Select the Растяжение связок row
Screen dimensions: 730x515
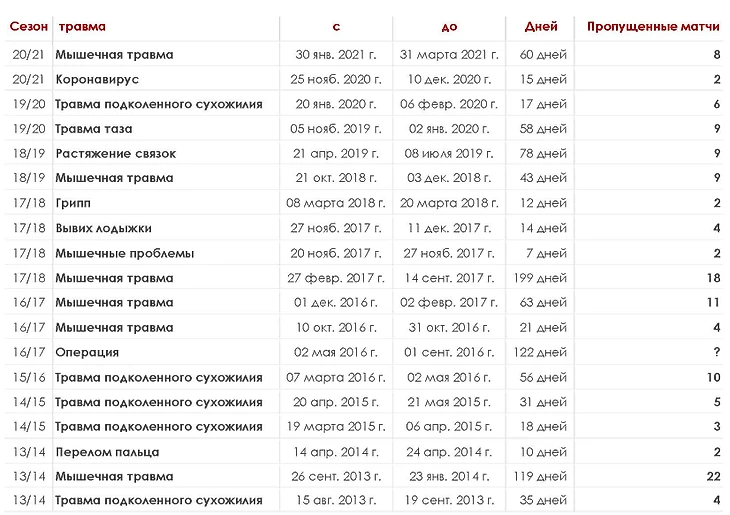point(364,154)
